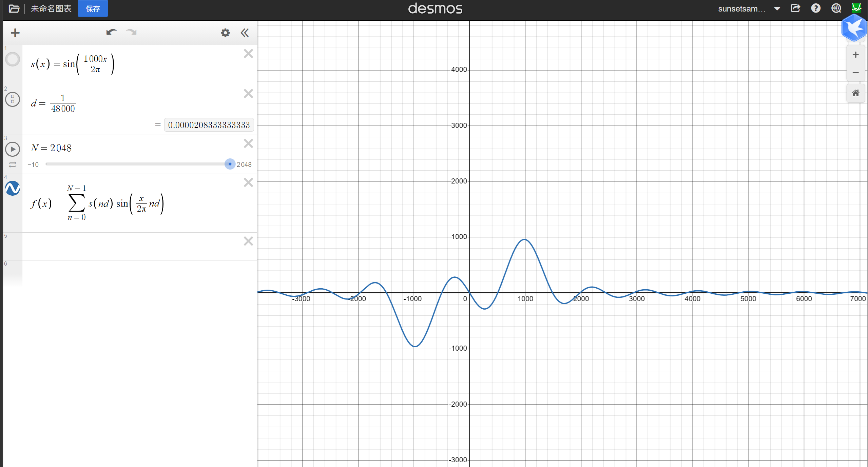Screen dimensions: 868x467
Task: Change the N slider animation loop mode
Action: [13, 165]
